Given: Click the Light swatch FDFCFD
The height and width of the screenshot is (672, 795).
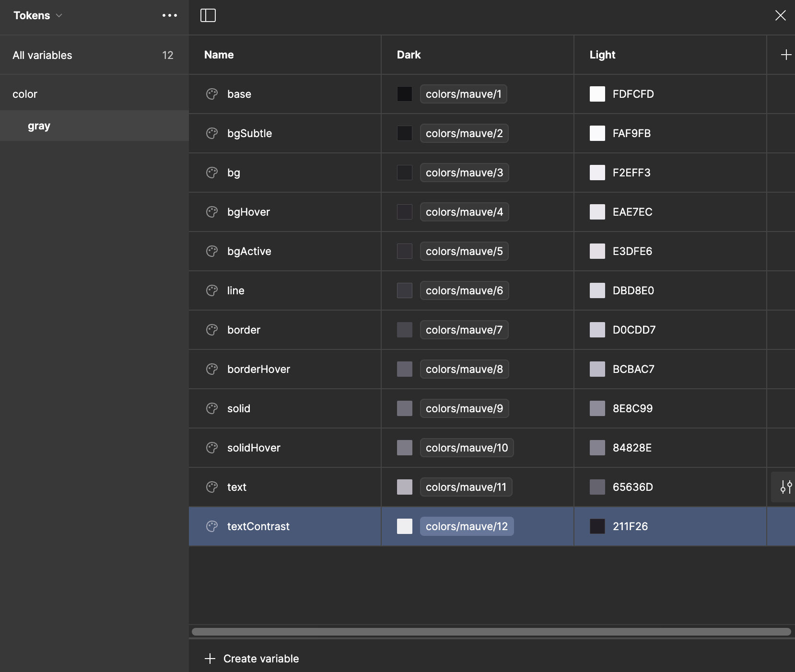Looking at the screenshot, I should [597, 94].
